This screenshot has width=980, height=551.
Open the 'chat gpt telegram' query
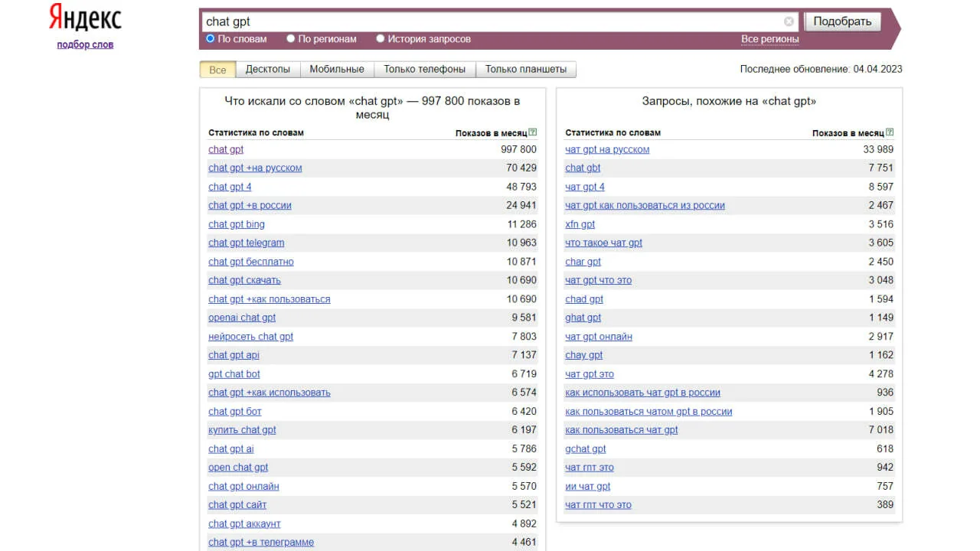pos(247,243)
